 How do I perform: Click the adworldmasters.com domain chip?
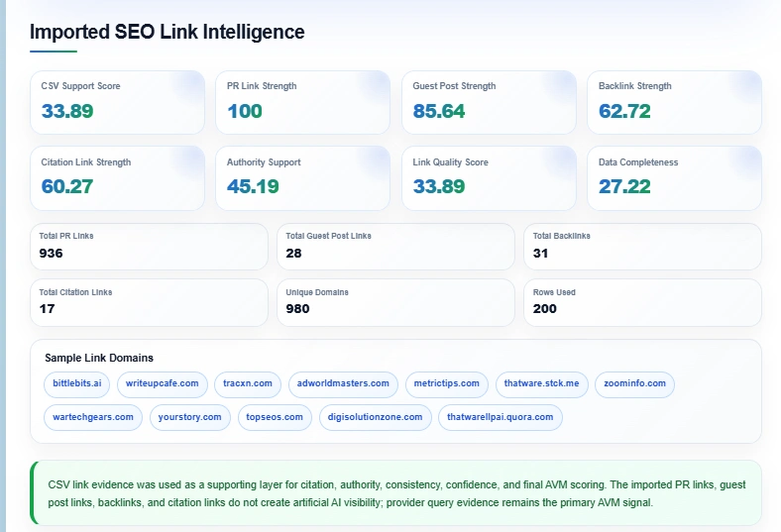[343, 383]
